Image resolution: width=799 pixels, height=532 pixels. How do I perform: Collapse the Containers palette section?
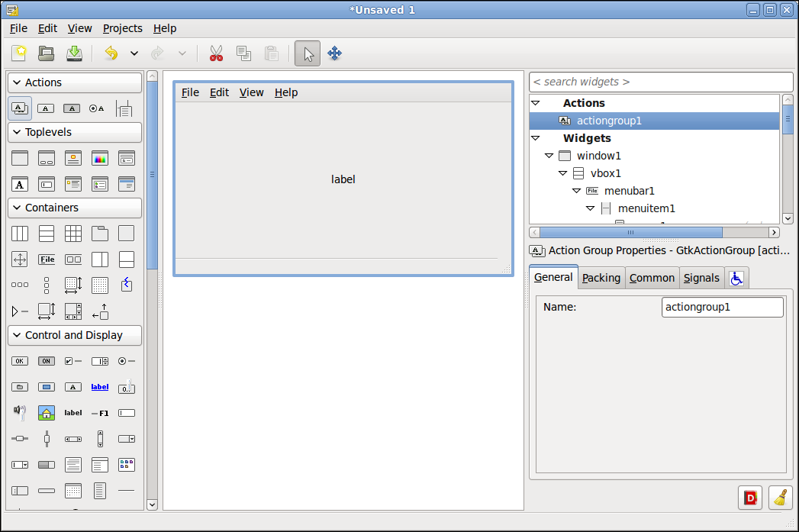pyautogui.click(x=75, y=208)
